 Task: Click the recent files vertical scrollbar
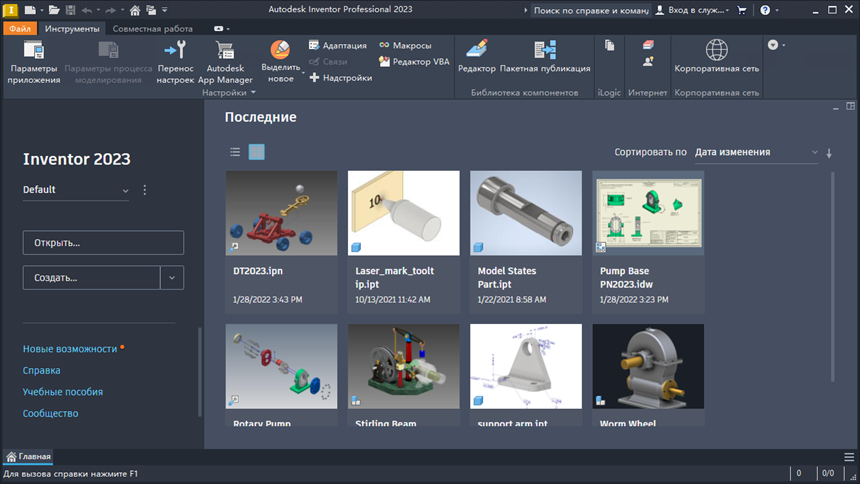click(x=833, y=277)
